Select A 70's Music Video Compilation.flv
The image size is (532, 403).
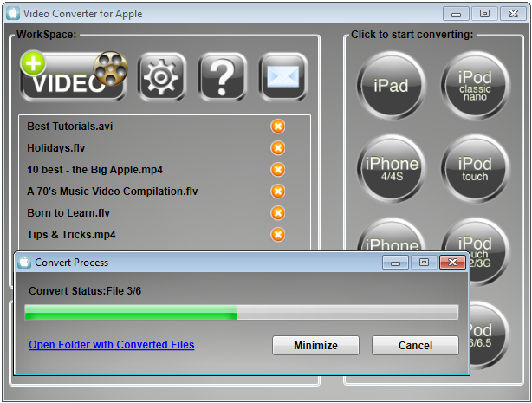[113, 192]
